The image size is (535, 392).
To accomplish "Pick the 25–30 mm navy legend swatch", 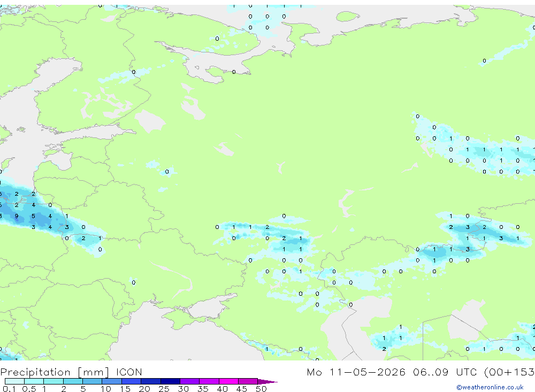I will click(170, 381).
